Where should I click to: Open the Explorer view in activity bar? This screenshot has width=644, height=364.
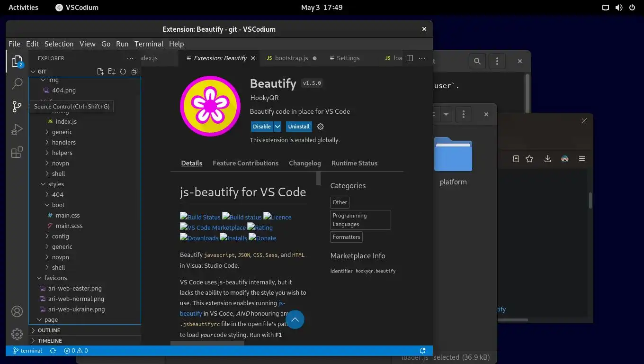coord(17,61)
